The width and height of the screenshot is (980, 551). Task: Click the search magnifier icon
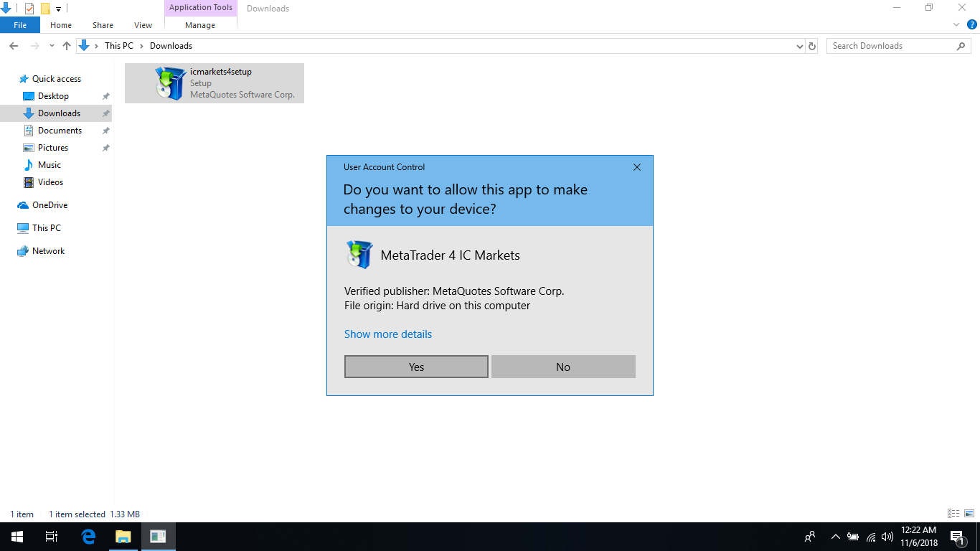(x=961, y=46)
